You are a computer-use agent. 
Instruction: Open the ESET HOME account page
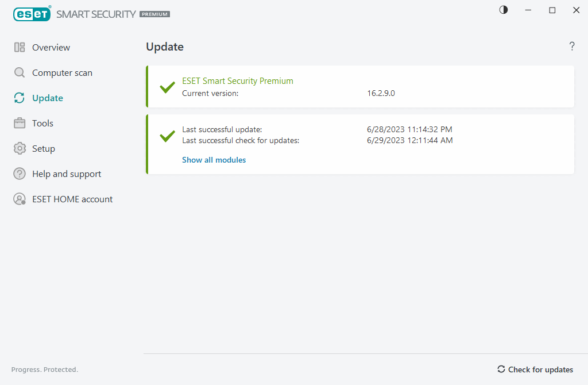(72, 199)
